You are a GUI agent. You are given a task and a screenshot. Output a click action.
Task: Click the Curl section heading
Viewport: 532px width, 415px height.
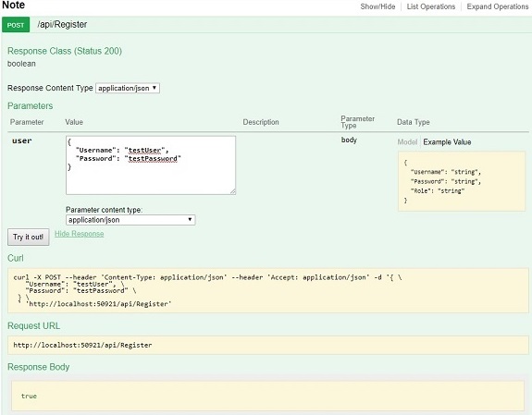(x=16, y=258)
